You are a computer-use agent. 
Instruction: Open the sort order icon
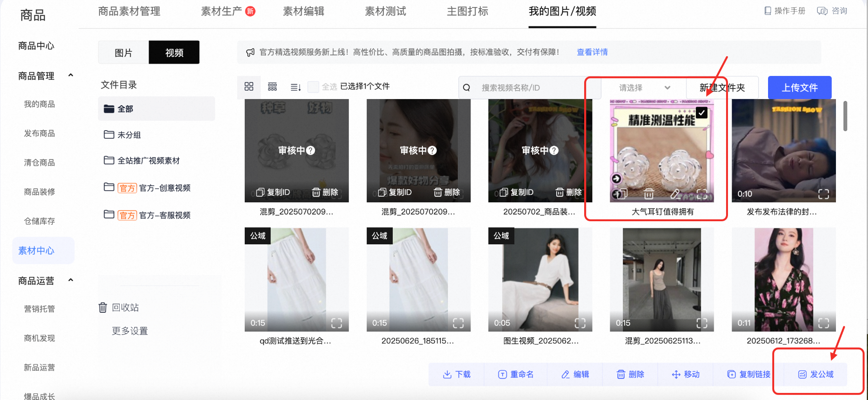point(296,87)
